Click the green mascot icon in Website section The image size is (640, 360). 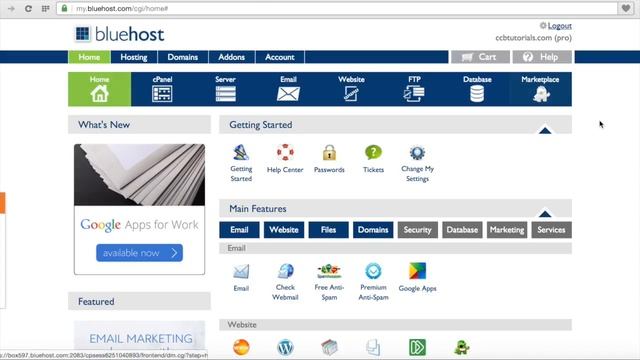[x=462, y=347]
